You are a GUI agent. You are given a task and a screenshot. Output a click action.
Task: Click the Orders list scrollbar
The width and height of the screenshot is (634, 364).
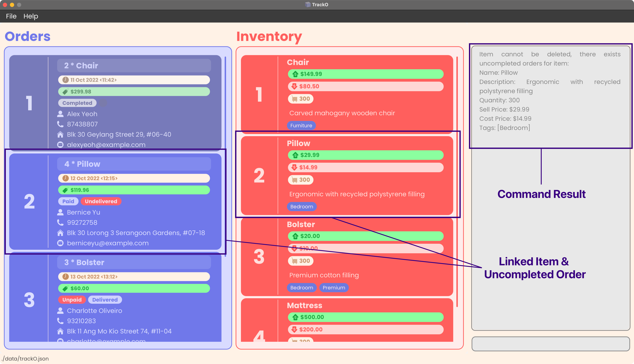[225, 157]
